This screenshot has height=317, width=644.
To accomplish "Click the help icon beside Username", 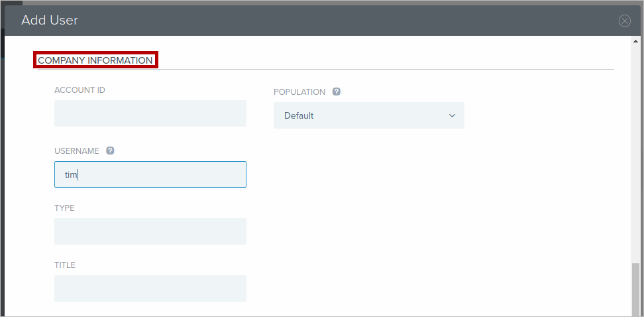I will [x=110, y=151].
